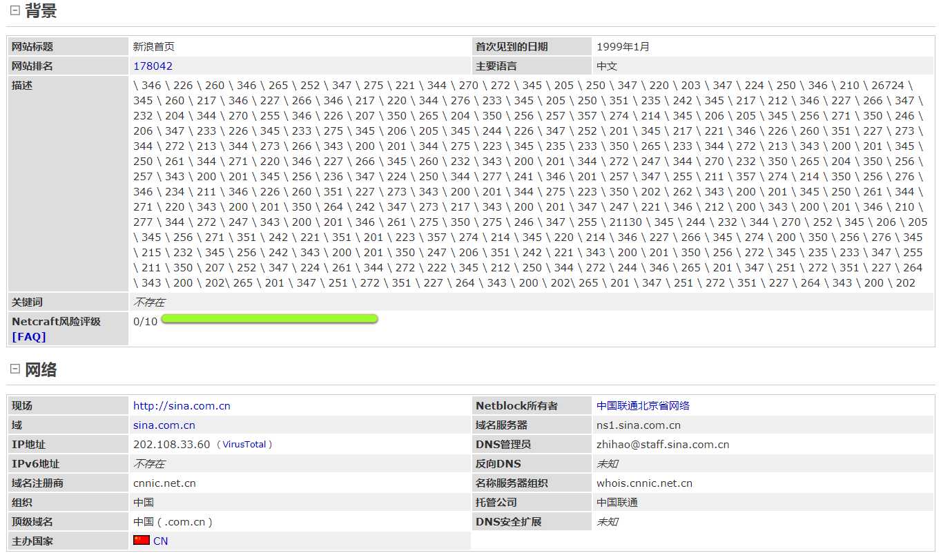Open site rank 178042 link
The width and height of the screenshot is (941, 560).
pos(153,66)
